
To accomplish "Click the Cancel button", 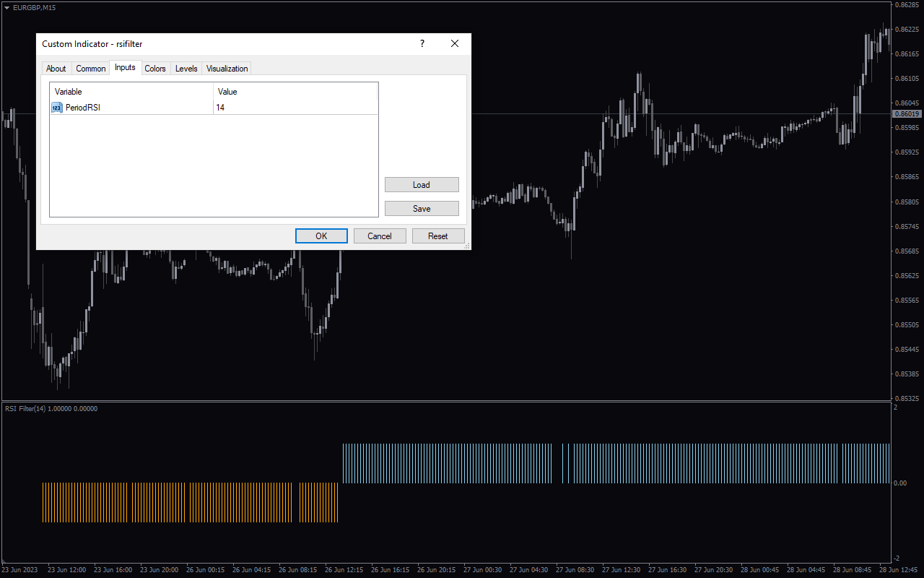I will click(380, 236).
